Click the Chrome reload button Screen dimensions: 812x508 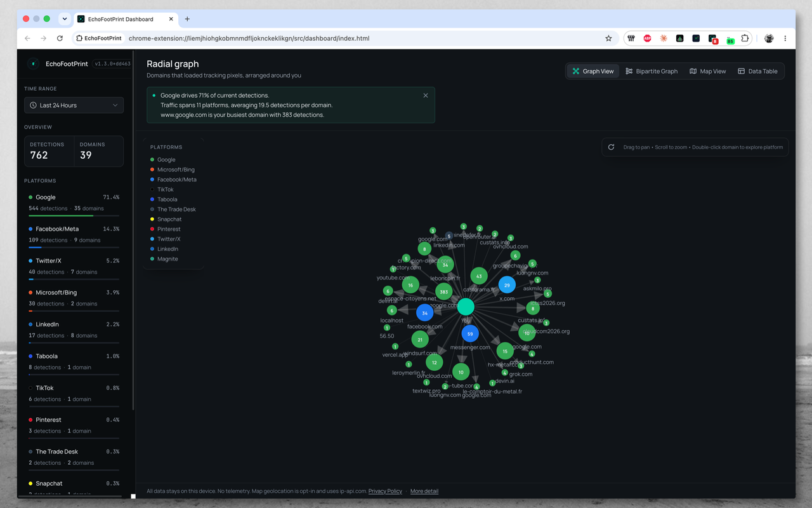[x=60, y=38]
